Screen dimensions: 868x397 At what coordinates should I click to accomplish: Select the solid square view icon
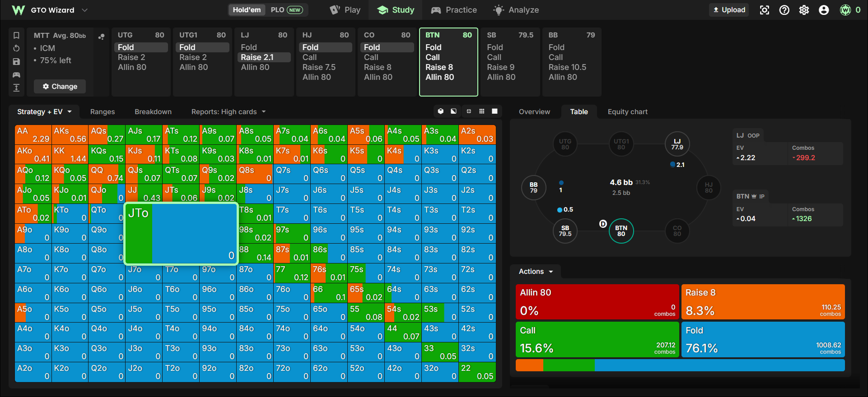coord(495,111)
